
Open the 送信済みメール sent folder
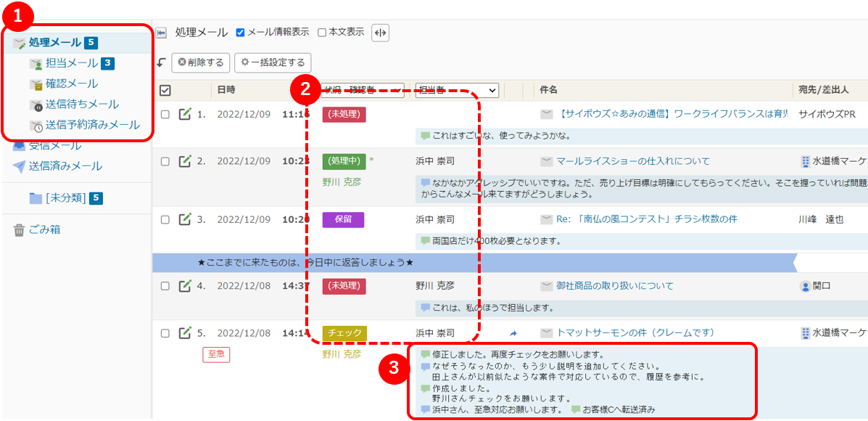pyautogui.click(x=65, y=166)
